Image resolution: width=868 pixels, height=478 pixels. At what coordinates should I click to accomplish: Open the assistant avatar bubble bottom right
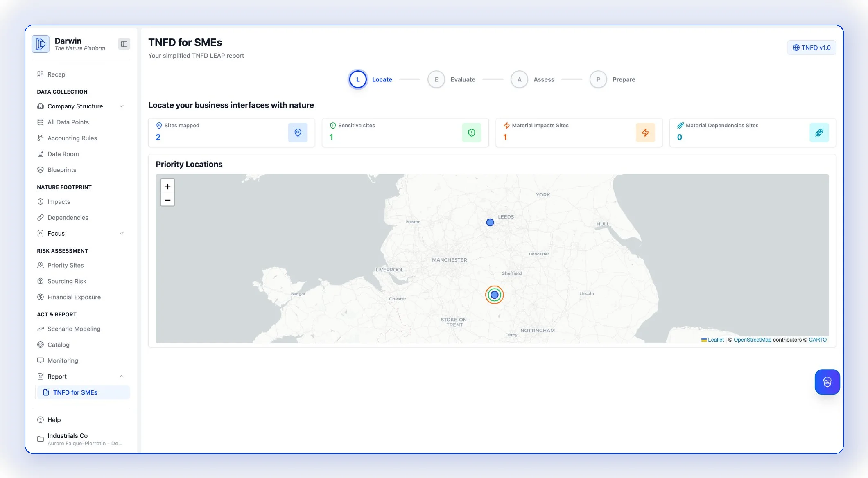tap(827, 381)
